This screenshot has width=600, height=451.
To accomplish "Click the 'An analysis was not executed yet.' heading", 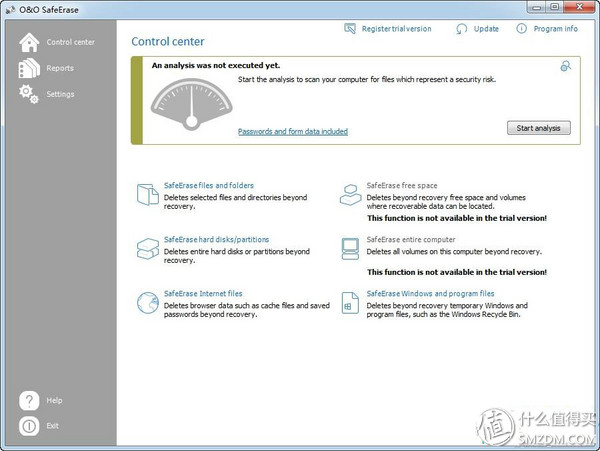I will [x=216, y=65].
